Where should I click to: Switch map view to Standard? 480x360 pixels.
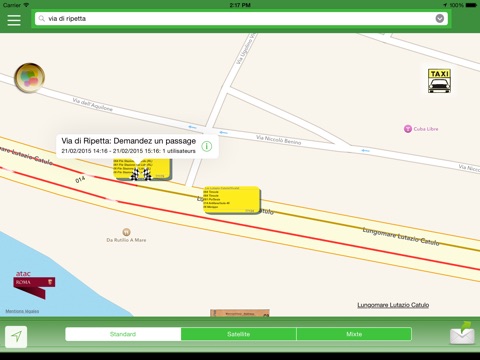tap(123, 334)
